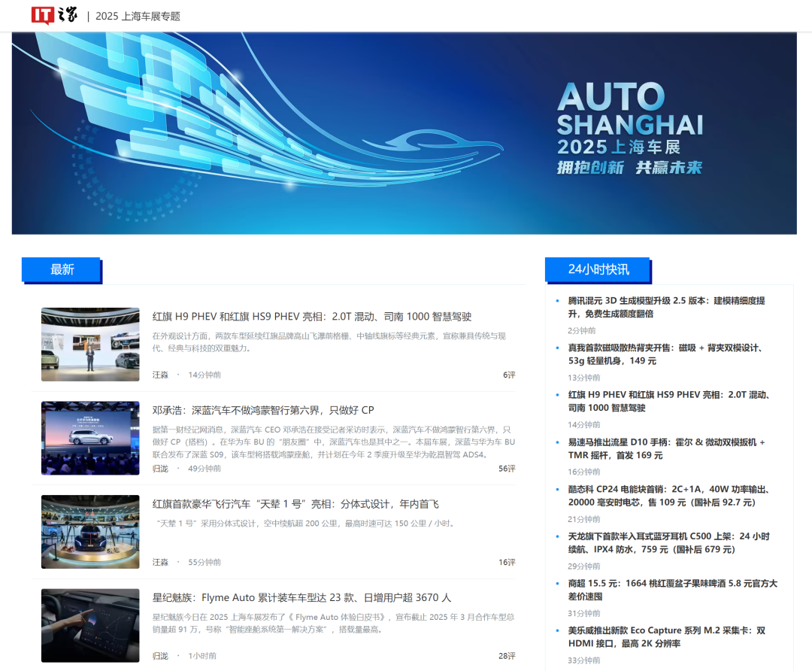This screenshot has width=812, height=671.
Task: View the 28评 comments on Flyme Auto article
Action: [x=506, y=656]
